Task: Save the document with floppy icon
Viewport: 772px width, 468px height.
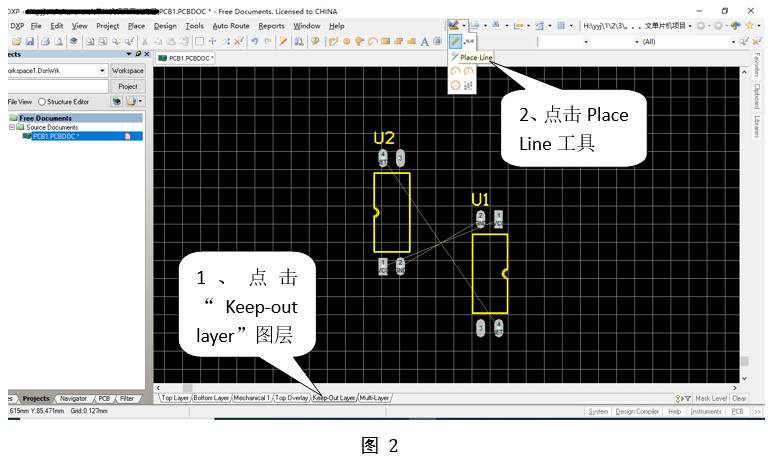Action: pos(30,42)
